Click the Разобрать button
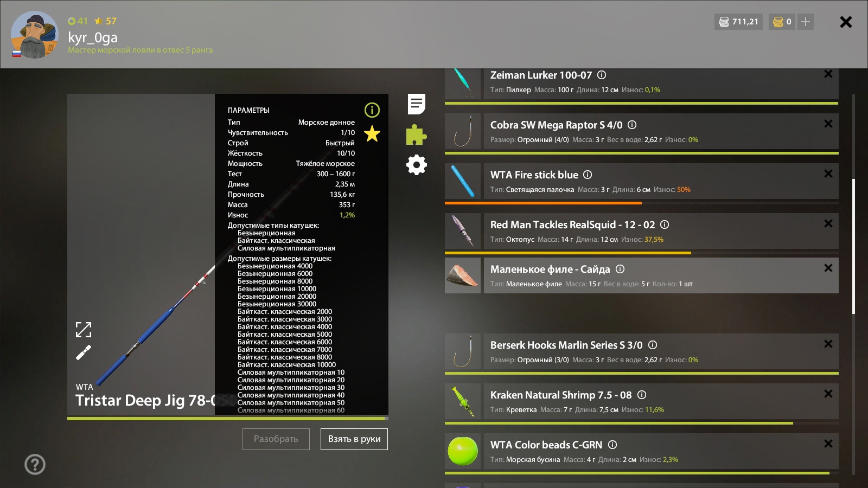 click(x=276, y=439)
